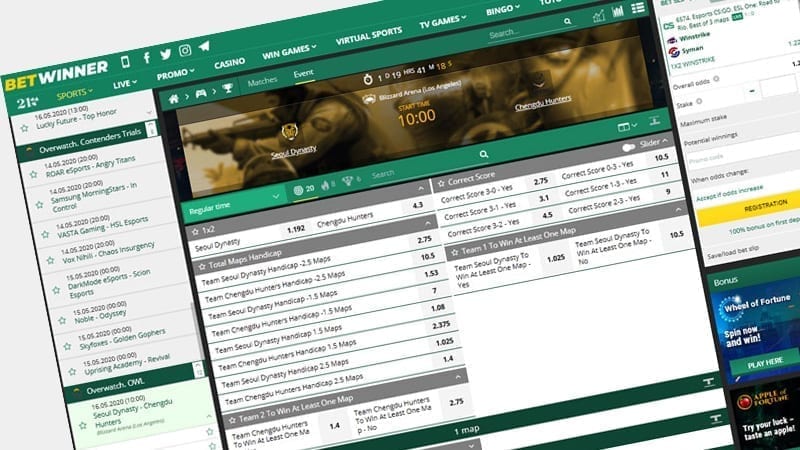Open the Facebook icon in header
This screenshot has height=450, width=800.
(x=146, y=58)
